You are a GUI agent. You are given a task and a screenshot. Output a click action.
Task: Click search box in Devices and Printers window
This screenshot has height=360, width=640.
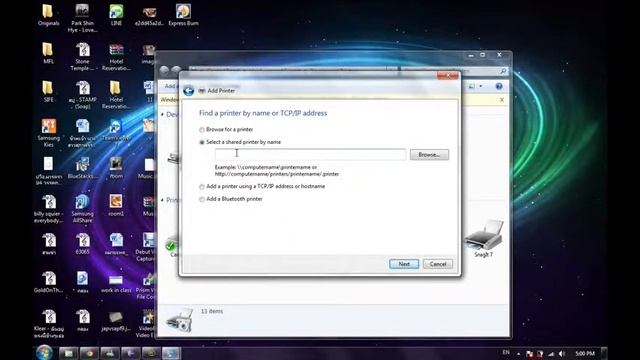pos(454,71)
